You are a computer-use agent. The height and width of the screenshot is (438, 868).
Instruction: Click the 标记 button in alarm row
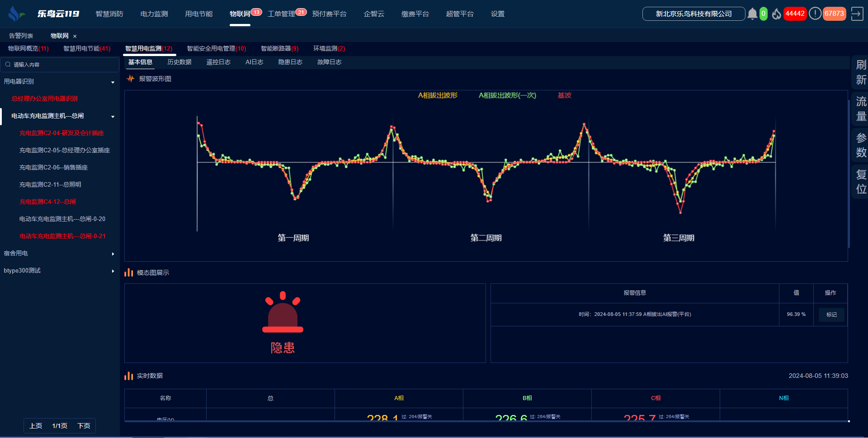pyautogui.click(x=831, y=315)
